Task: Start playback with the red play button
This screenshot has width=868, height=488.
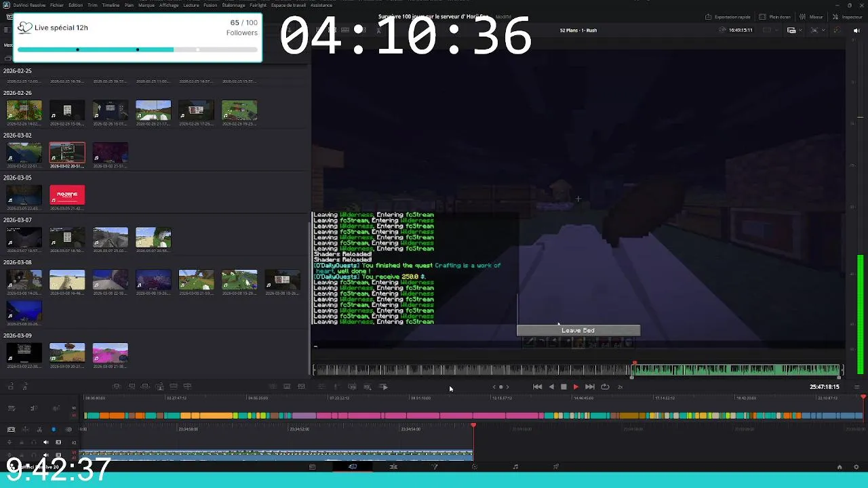Action: 576,387
